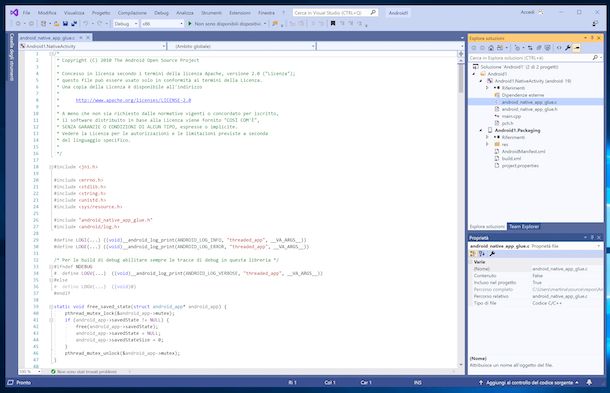Select build.xml in the solution tree
The width and height of the screenshot is (610, 393).
[511, 158]
